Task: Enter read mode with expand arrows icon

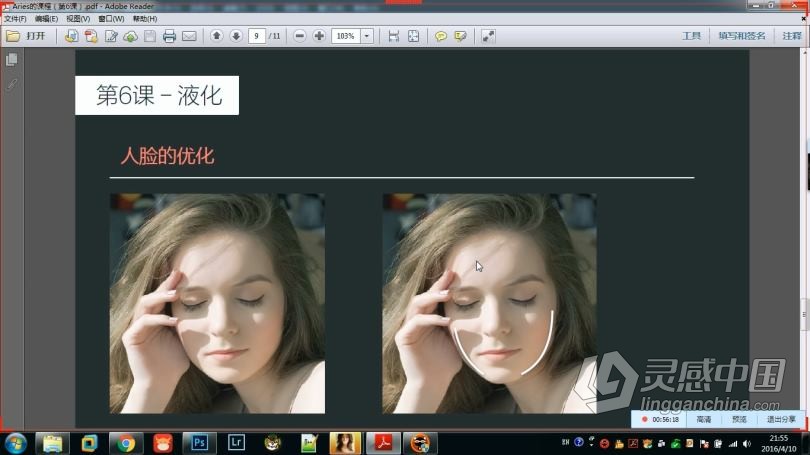Action: click(x=488, y=36)
